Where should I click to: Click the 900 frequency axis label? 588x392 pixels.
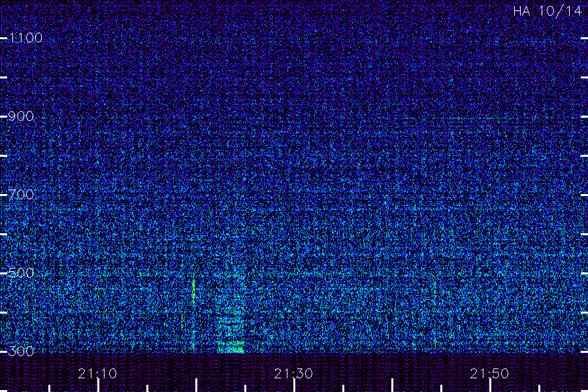(21, 116)
